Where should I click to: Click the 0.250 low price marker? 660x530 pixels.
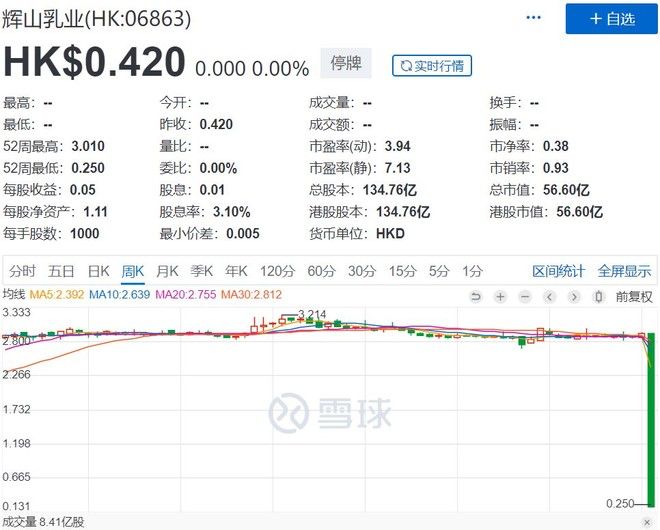[x=620, y=503]
